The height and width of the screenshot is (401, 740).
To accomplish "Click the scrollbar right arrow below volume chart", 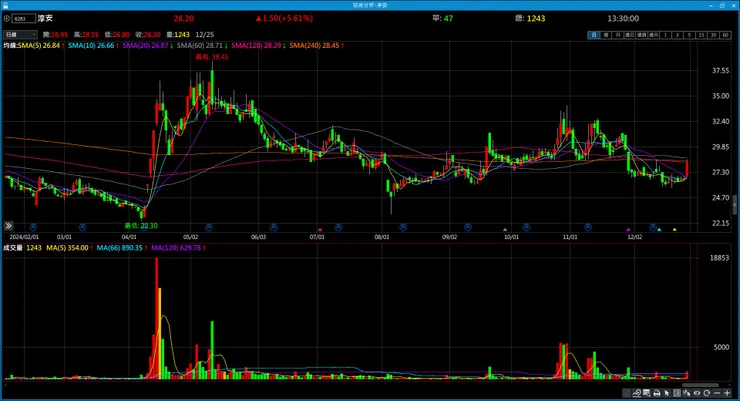I will tap(730, 385).
